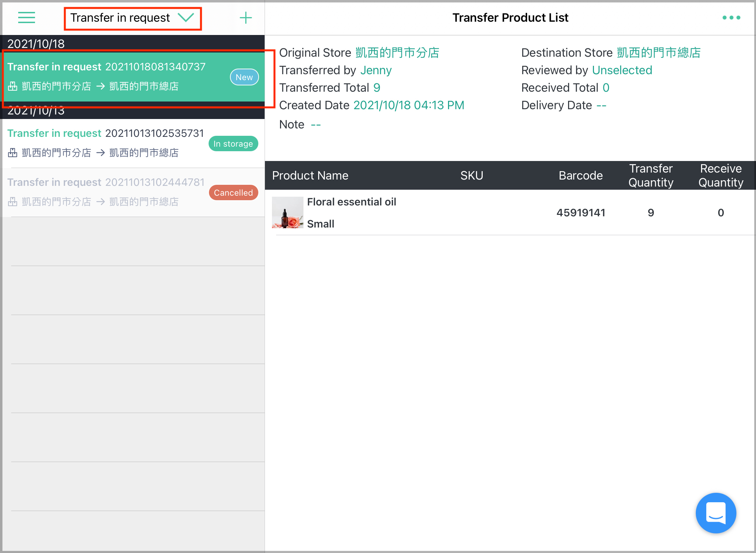Select Jenny as Transferred by

[376, 70]
